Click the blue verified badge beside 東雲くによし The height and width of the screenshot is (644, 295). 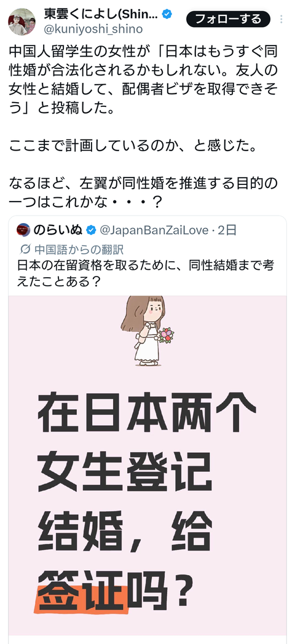click(167, 14)
